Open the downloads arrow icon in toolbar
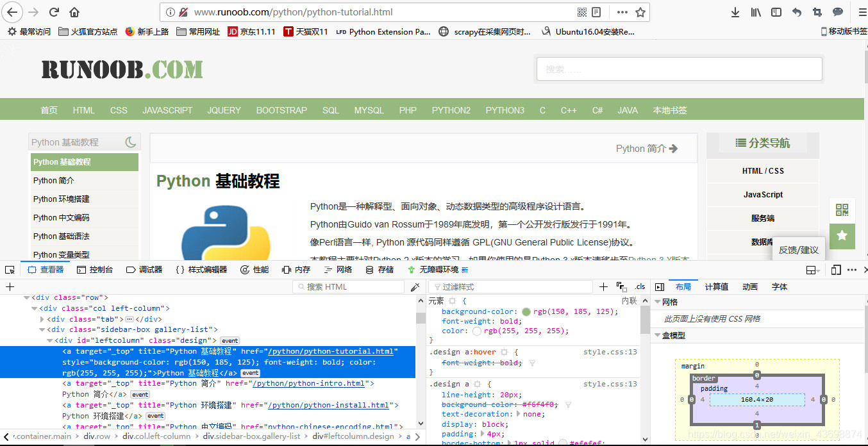 tap(735, 12)
